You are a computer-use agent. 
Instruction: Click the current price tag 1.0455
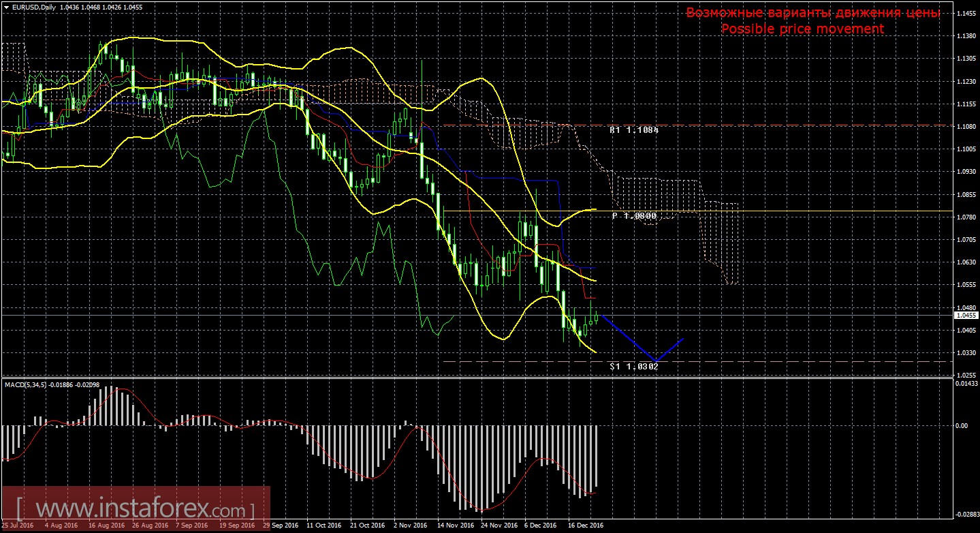pyautogui.click(x=964, y=316)
